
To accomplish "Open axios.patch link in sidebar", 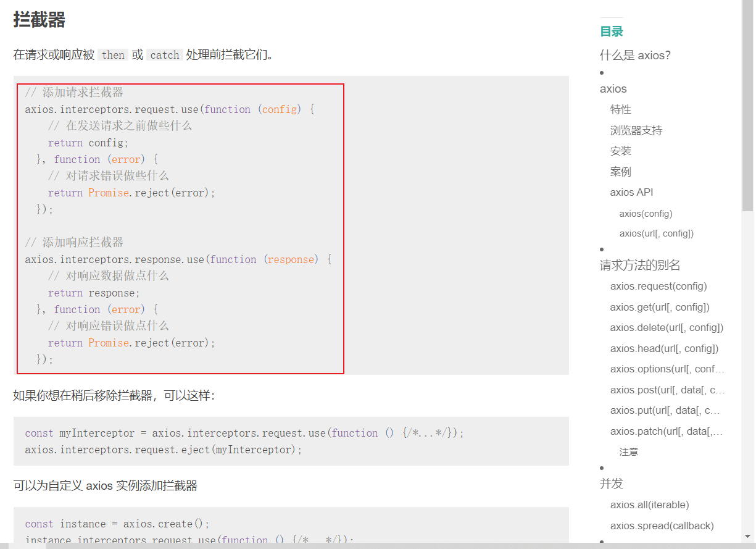I will click(667, 431).
